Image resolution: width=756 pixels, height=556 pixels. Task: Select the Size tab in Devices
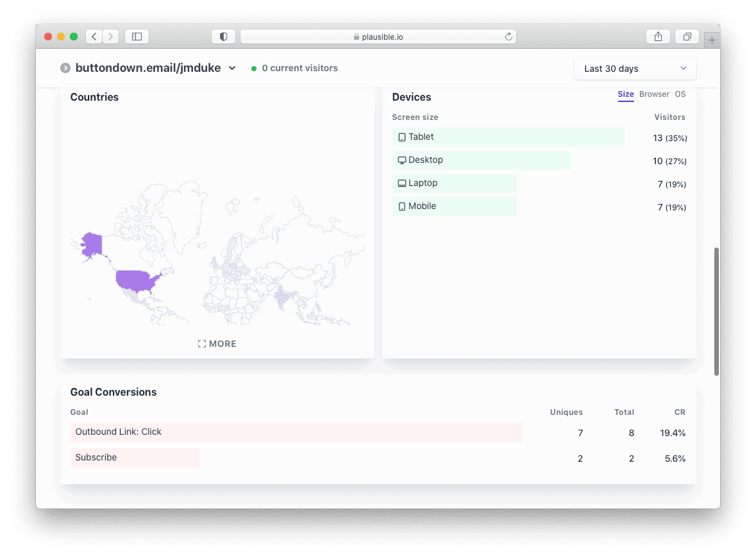click(x=625, y=94)
